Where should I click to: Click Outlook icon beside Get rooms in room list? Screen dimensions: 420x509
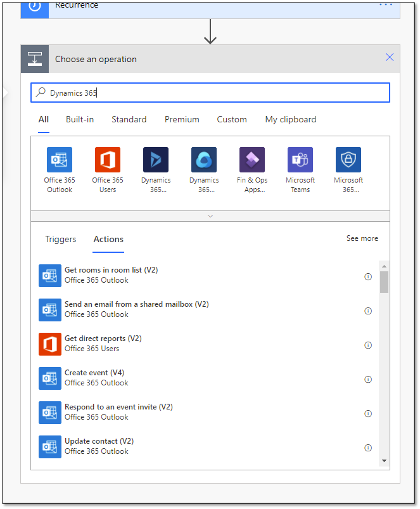(x=50, y=276)
